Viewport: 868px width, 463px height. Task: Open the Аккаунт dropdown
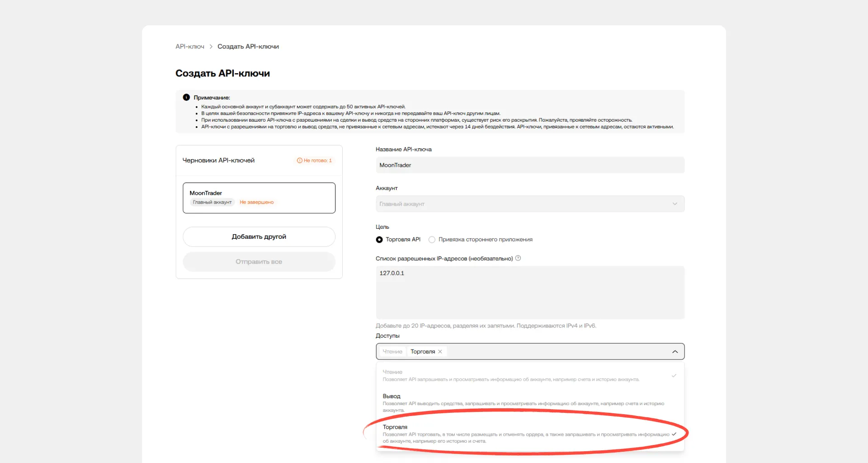coord(530,204)
